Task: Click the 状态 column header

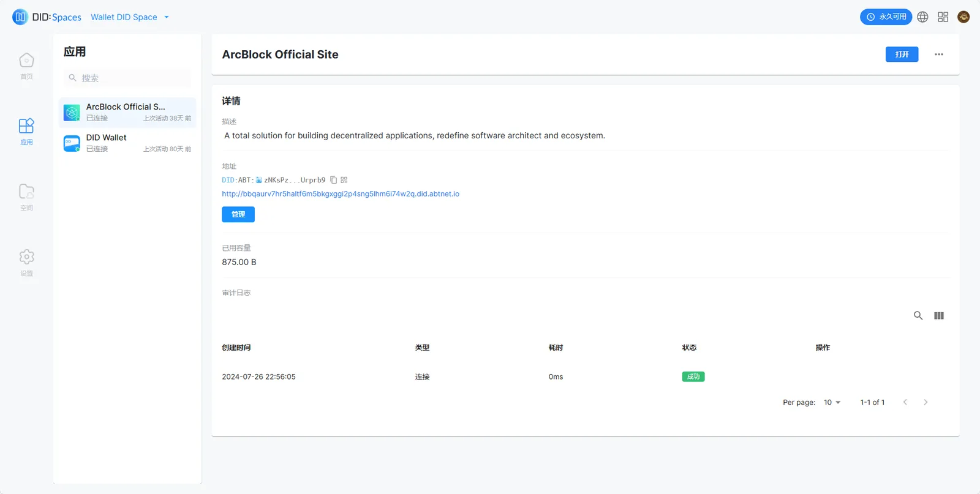Action: (x=690, y=348)
